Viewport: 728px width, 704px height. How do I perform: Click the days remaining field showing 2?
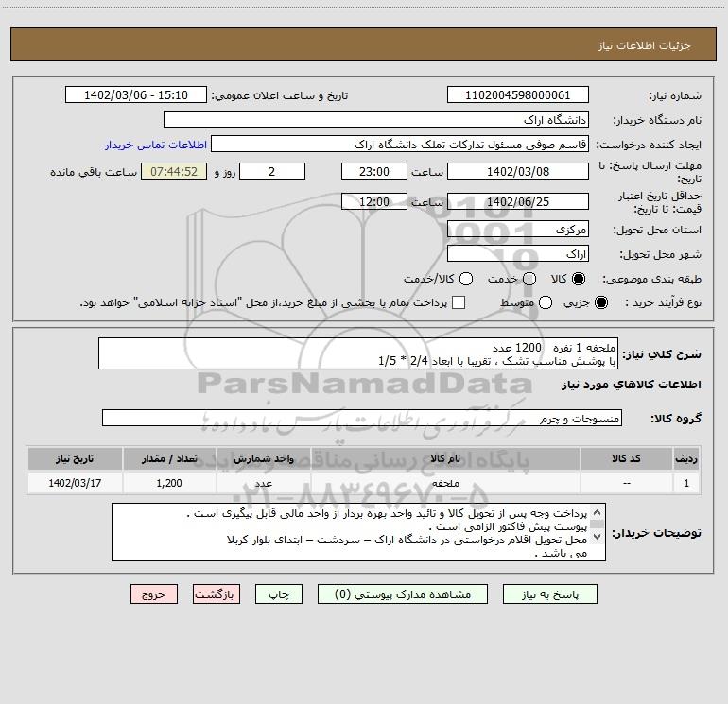272,171
